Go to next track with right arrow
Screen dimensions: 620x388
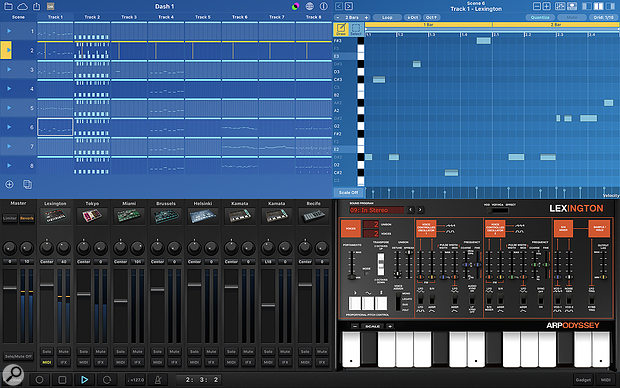(x=349, y=6)
